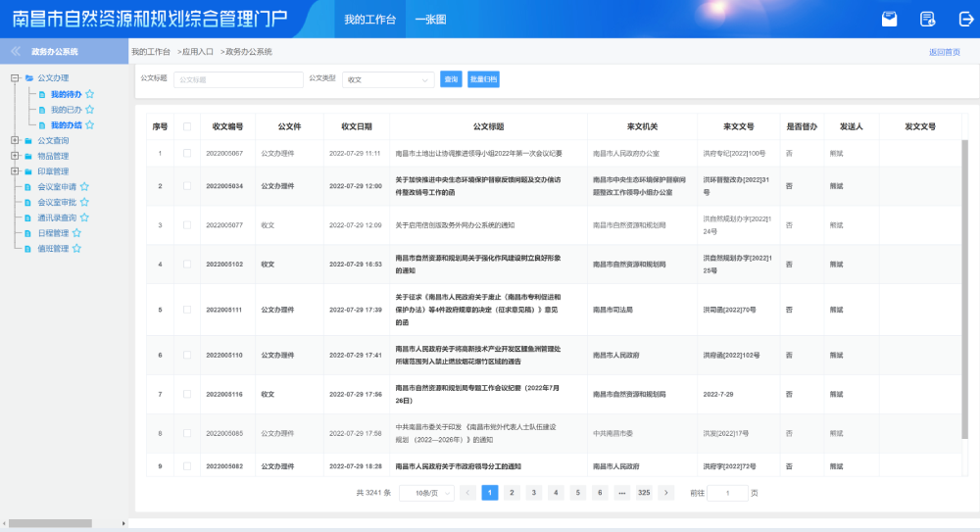Go to page 2 in pagination
Screen dimensions: 980x532
click(x=512, y=493)
